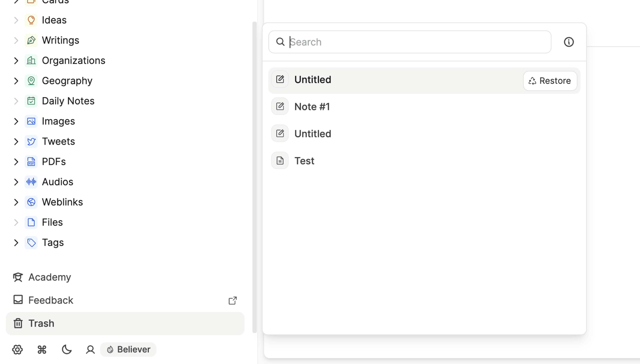Expand the Organizations section
This screenshot has height=364, width=640.
point(16,60)
